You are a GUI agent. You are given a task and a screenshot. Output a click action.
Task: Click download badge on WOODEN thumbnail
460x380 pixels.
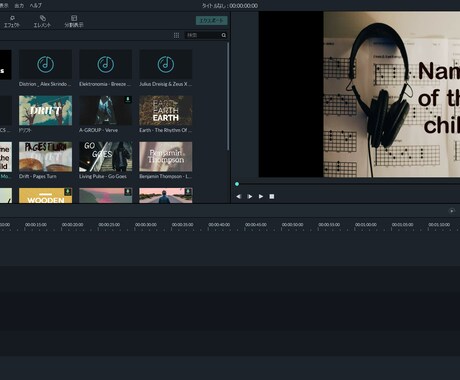pos(68,192)
